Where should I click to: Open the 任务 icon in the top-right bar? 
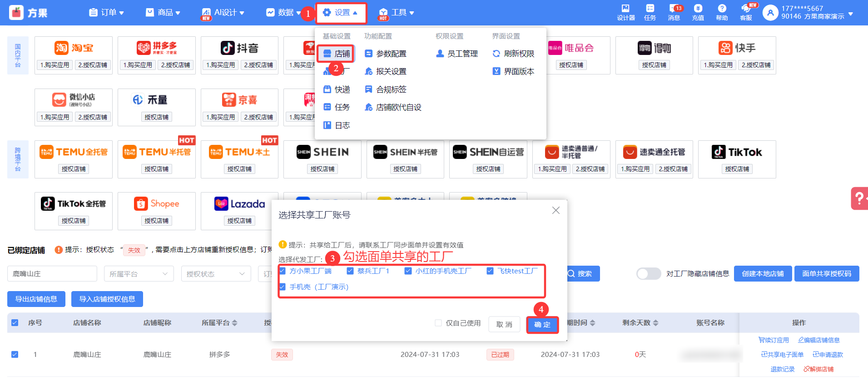(650, 12)
